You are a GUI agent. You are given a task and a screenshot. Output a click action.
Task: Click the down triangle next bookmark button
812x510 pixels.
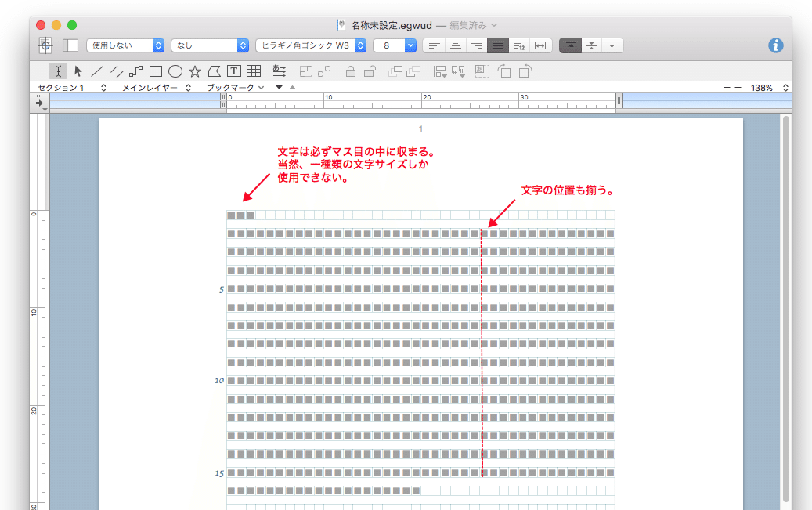pos(279,88)
